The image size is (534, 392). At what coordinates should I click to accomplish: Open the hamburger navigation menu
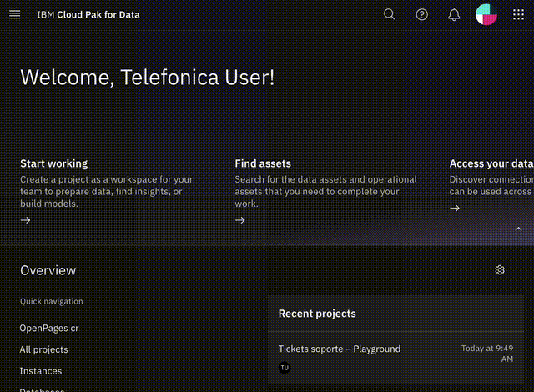[15, 15]
